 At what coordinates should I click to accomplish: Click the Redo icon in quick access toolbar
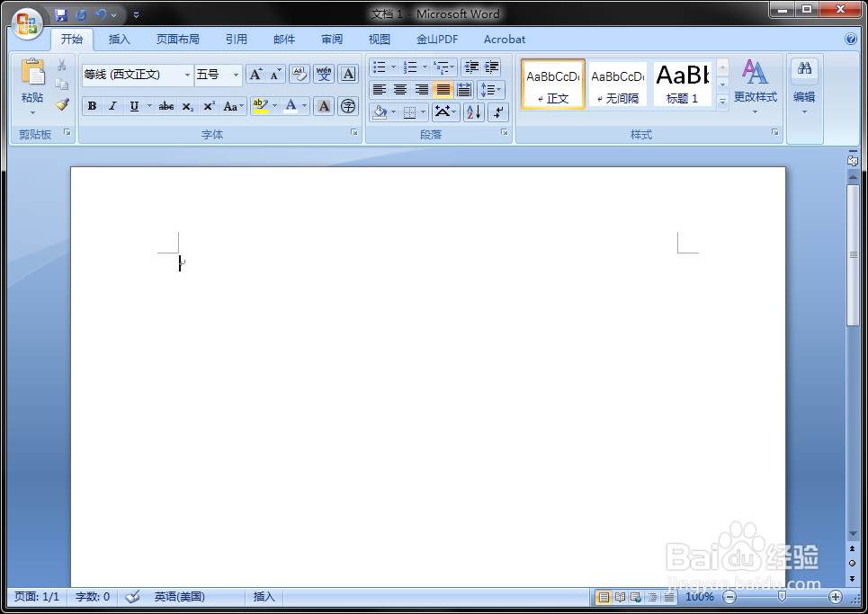pyautogui.click(x=81, y=15)
